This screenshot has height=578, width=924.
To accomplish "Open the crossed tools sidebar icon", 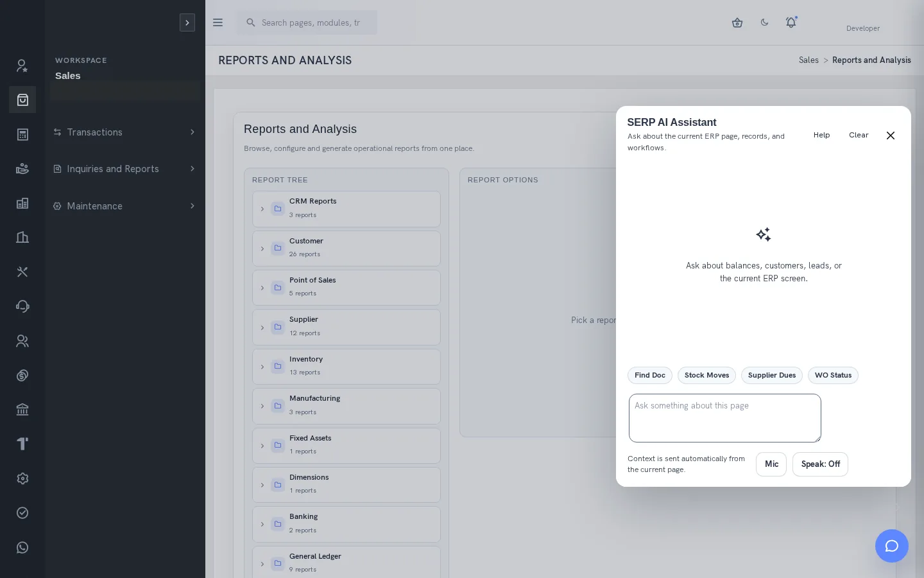I will [22, 272].
